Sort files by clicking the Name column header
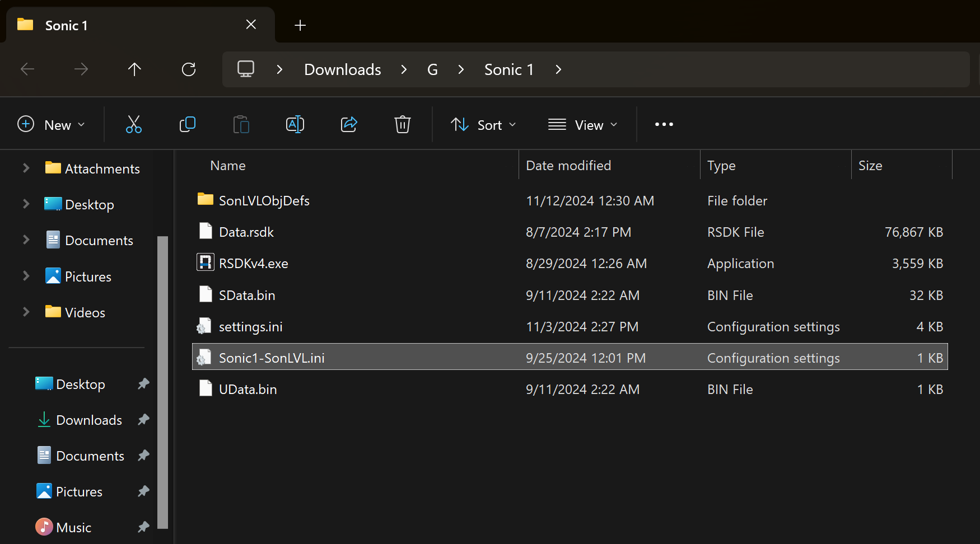Viewport: 980px width, 544px height. coord(227,165)
